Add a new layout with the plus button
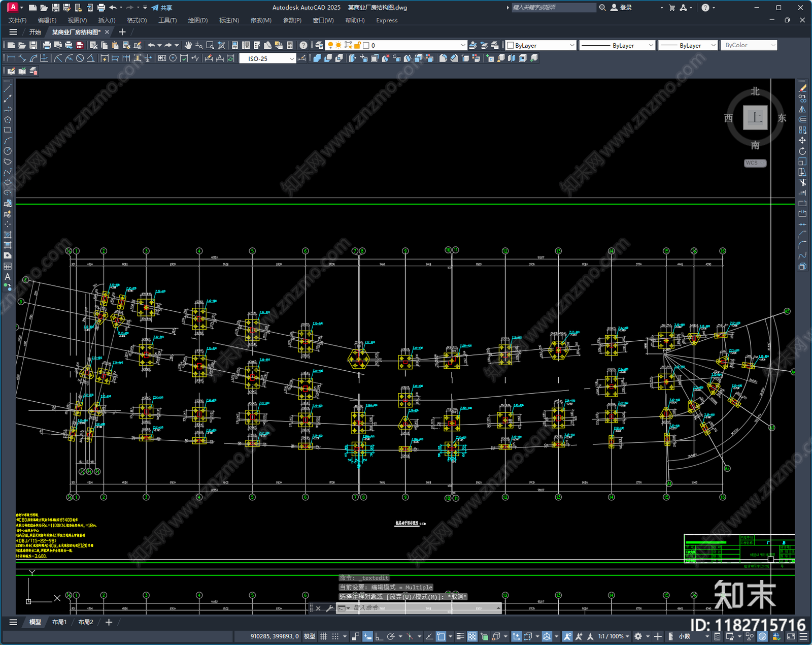 point(109,622)
